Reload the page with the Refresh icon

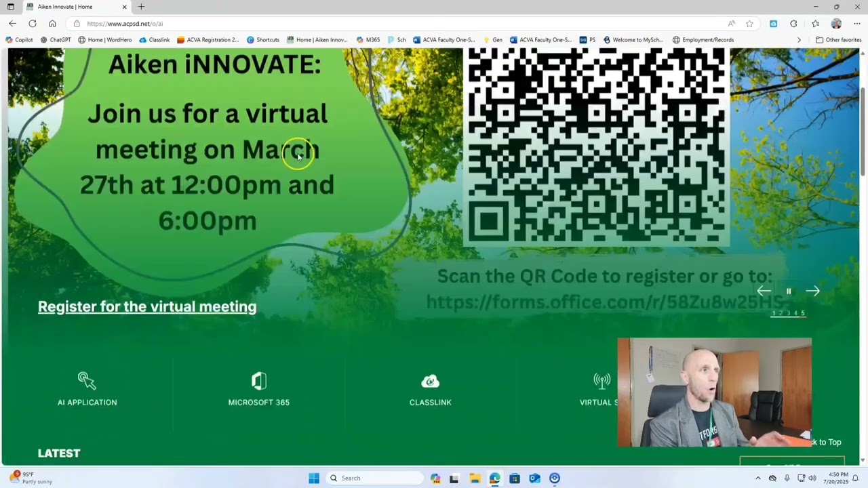coord(32,24)
